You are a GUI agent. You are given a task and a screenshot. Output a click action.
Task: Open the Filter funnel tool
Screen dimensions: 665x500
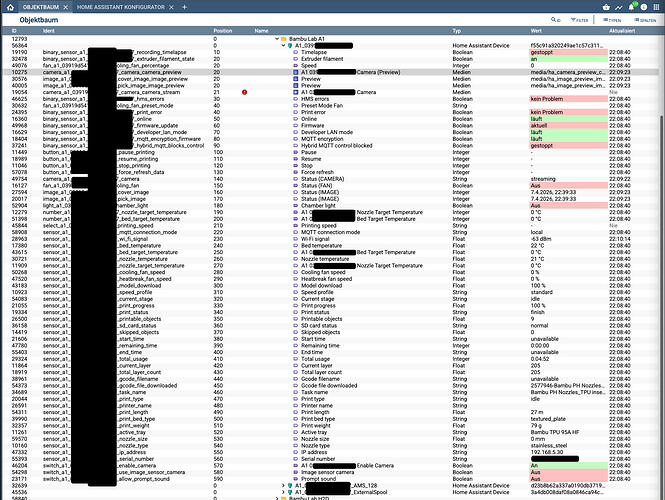[579, 20]
